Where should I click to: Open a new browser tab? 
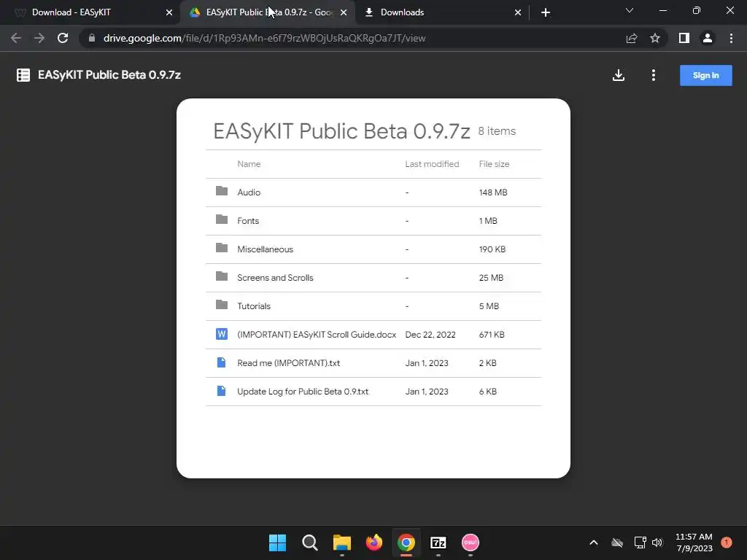pos(546,12)
